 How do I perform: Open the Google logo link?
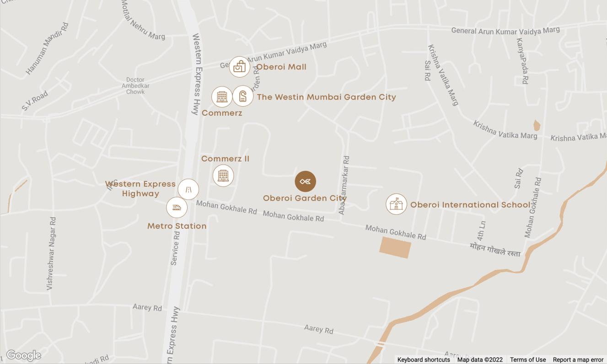tap(24, 355)
